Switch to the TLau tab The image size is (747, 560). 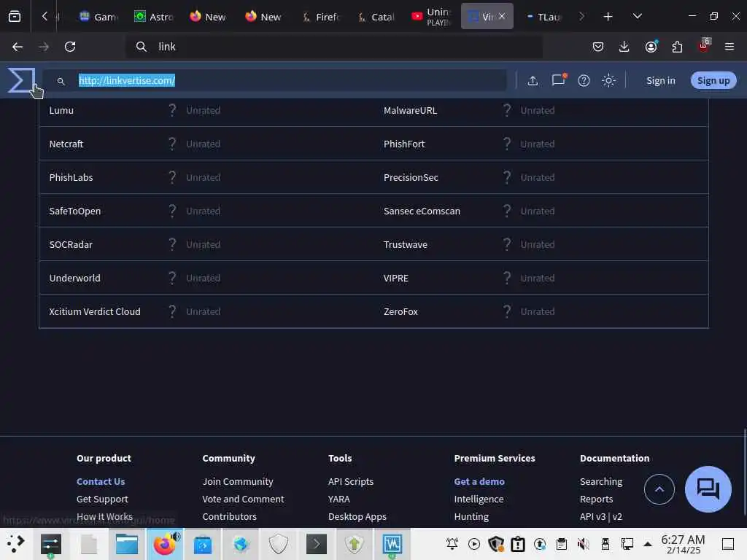543,17
